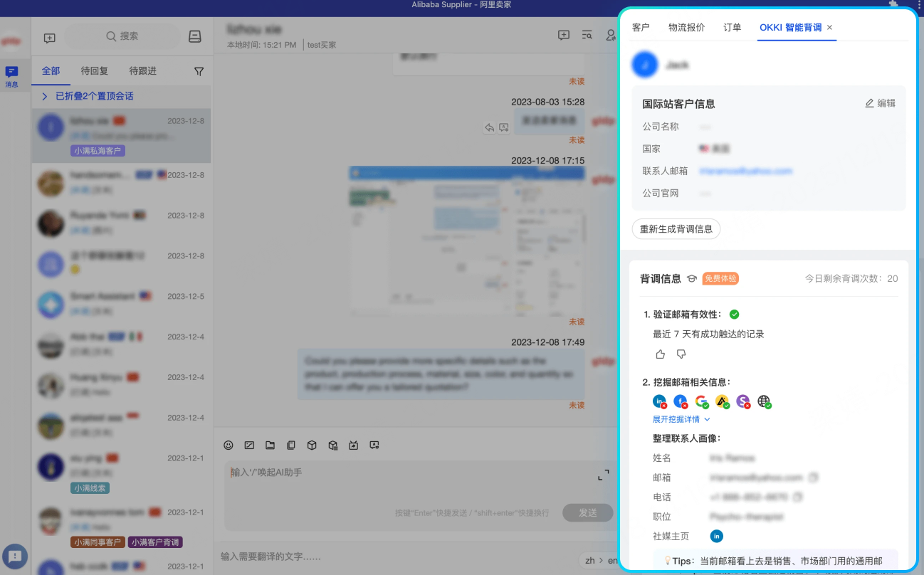
Task: Open the 订单 tab
Action: (732, 28)
